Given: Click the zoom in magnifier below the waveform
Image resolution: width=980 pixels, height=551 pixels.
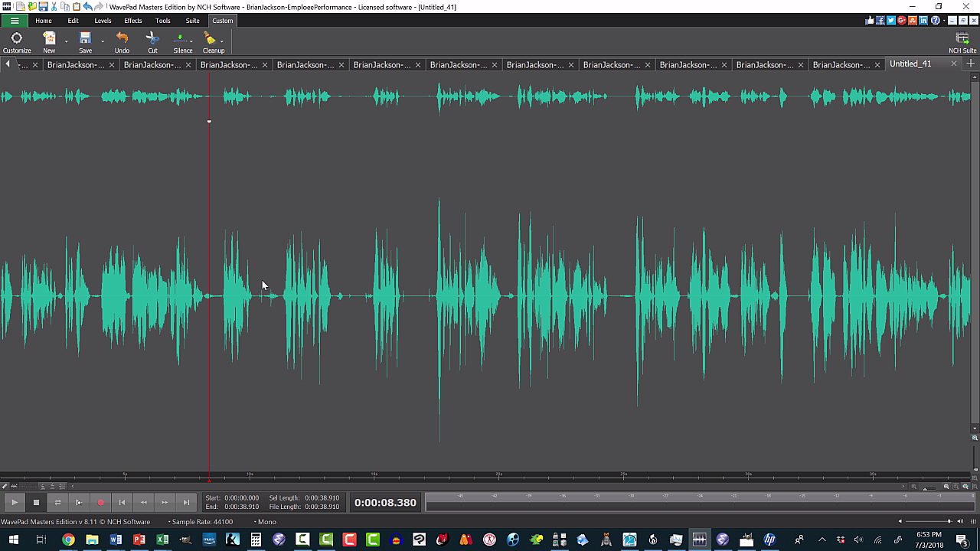Looking at the screenshot, I should coord(946,486).
